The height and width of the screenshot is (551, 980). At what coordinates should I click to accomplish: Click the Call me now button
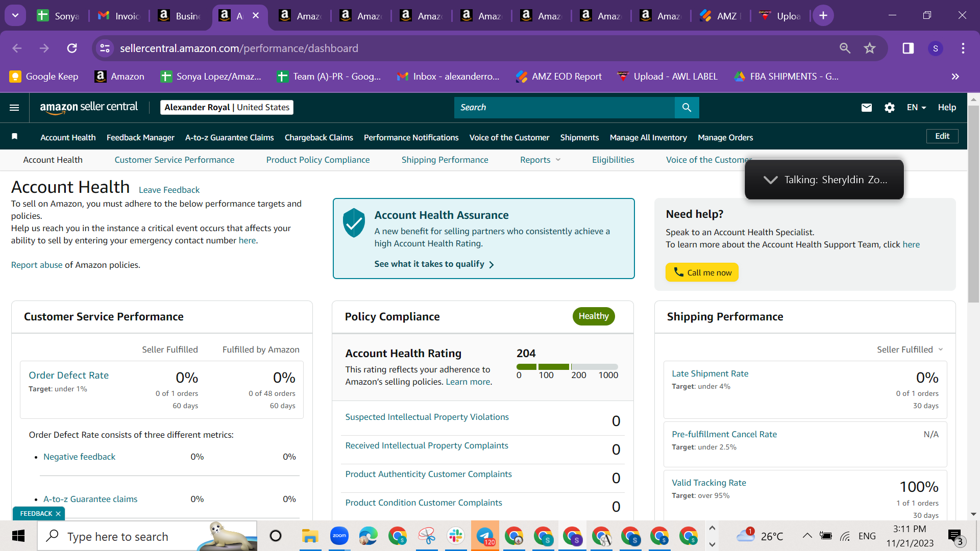(702, 272)
